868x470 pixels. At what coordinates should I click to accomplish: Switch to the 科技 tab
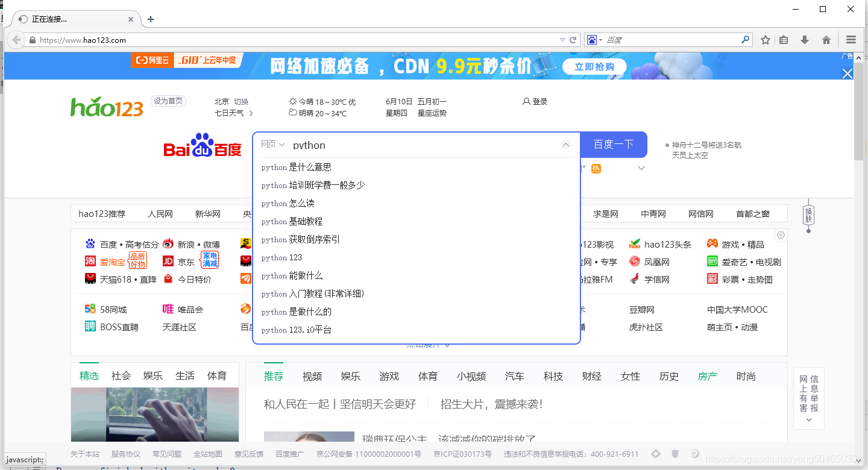click(553, 376)
